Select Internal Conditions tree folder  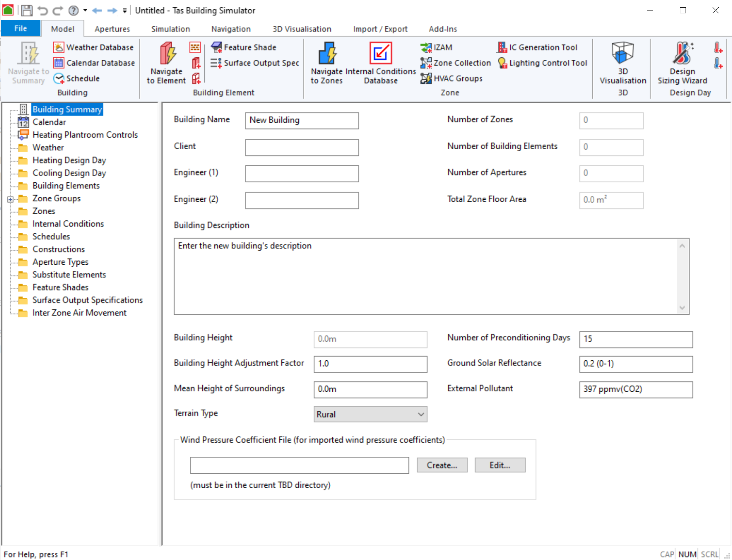click(68, 224)
